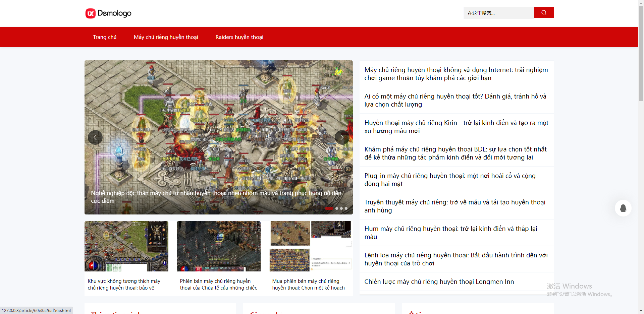Click the carousel caption Nghề nghiệp độc thân
The width and height of the screenshot is (644, 314).
[x=216, y=197]
